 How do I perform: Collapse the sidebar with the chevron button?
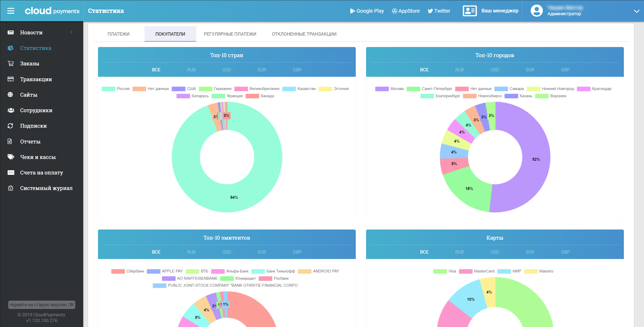click(71, 32)
